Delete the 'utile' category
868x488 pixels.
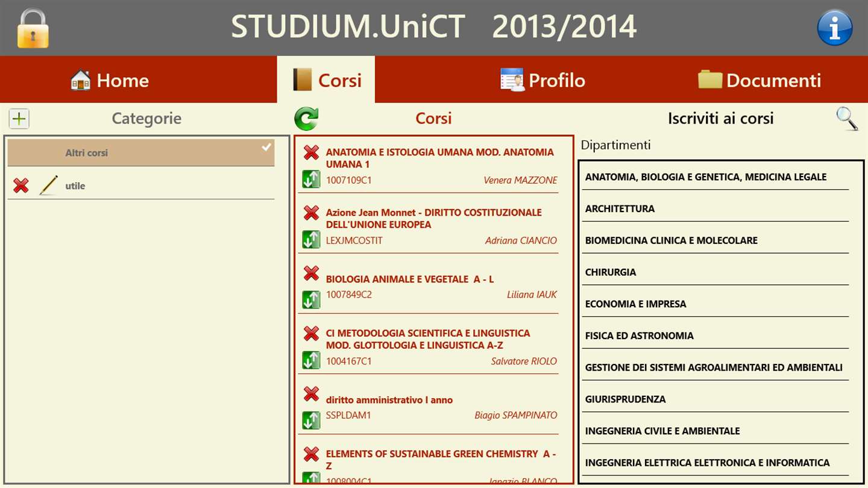[x=21, y=186]
